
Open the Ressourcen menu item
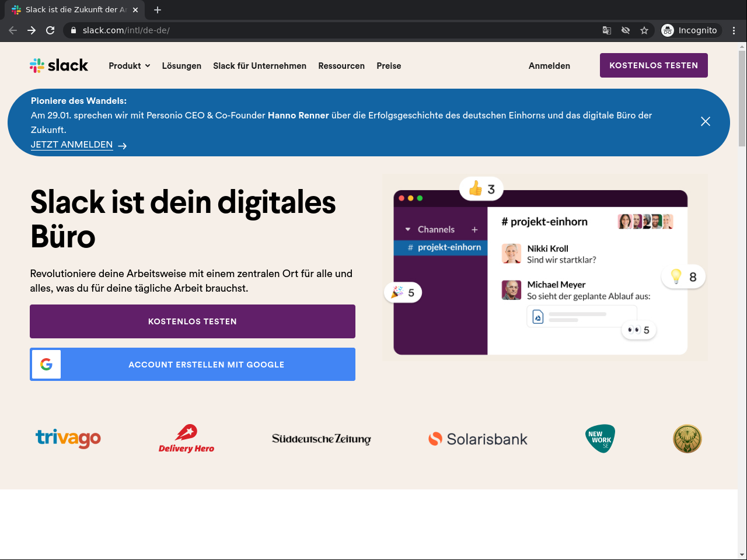coord(341,66)
